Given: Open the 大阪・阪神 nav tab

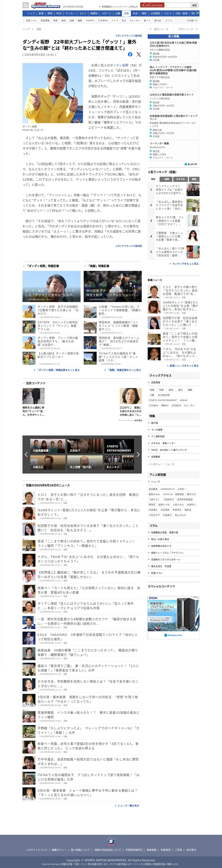Looking at the screenshot, I should (181, 14).
